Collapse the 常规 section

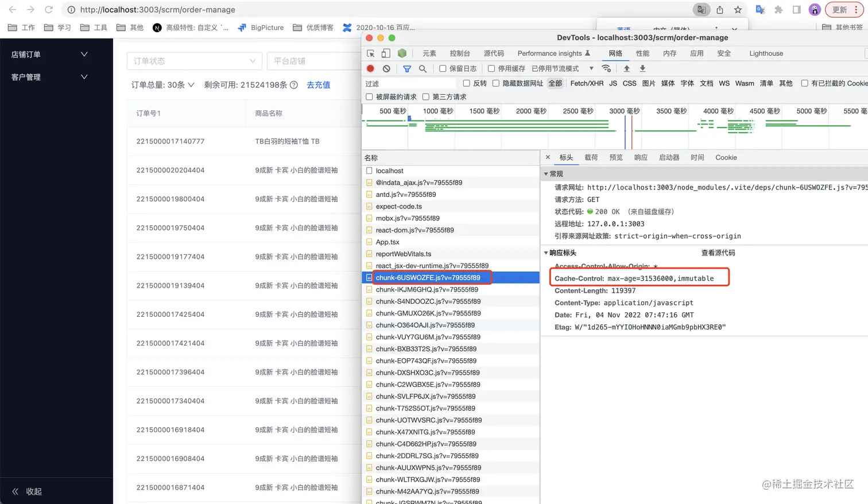[x=546, y=174]
